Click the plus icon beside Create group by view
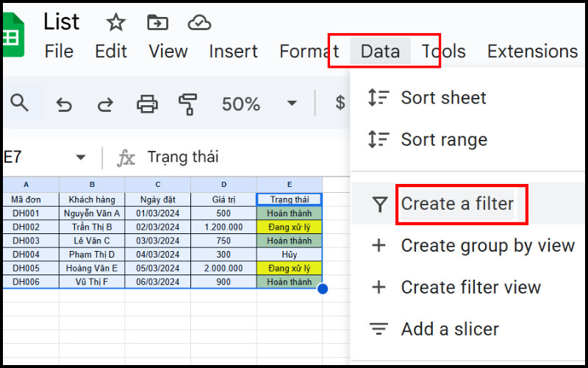Image resolution: width=588 pixels, height=368 pixels. pos(379,246)
